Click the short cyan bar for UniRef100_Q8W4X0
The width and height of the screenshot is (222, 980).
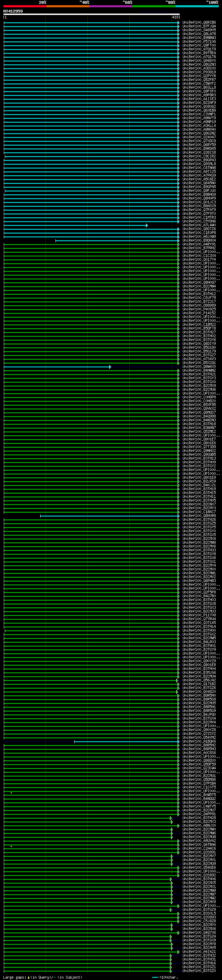click(57, 367)
